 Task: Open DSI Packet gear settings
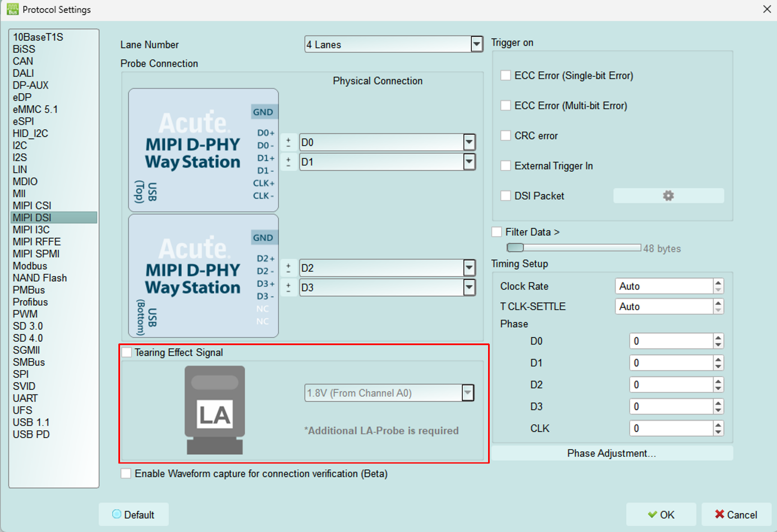click(x=668, y=196)
